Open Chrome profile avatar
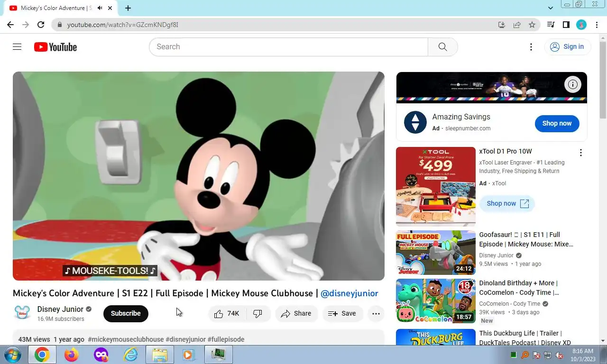Viewport: 607px width, 364px height. [581, 25]
